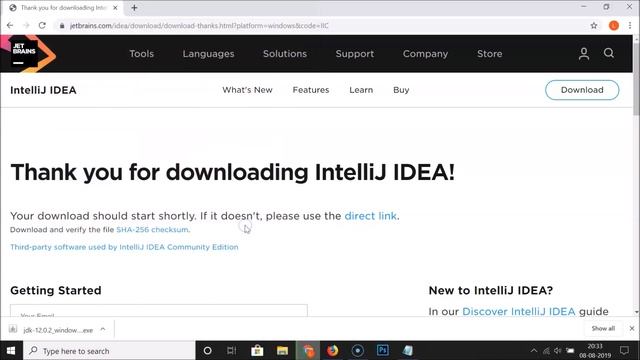Click the page vertical scrollbar thumb

point(636,78)
